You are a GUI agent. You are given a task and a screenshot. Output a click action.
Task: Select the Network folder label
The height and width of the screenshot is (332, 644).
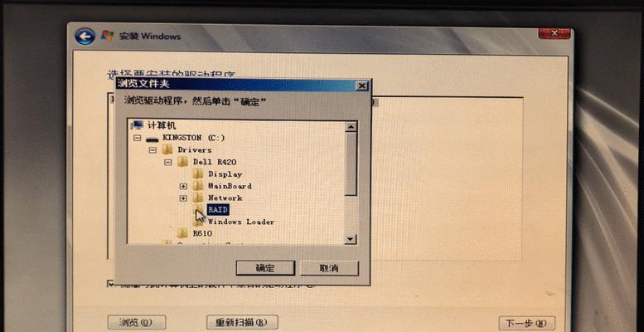[225, 198]
